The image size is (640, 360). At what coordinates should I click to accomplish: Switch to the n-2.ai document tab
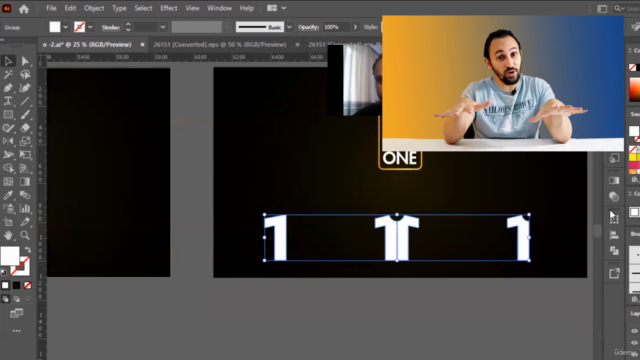(87, 45)
